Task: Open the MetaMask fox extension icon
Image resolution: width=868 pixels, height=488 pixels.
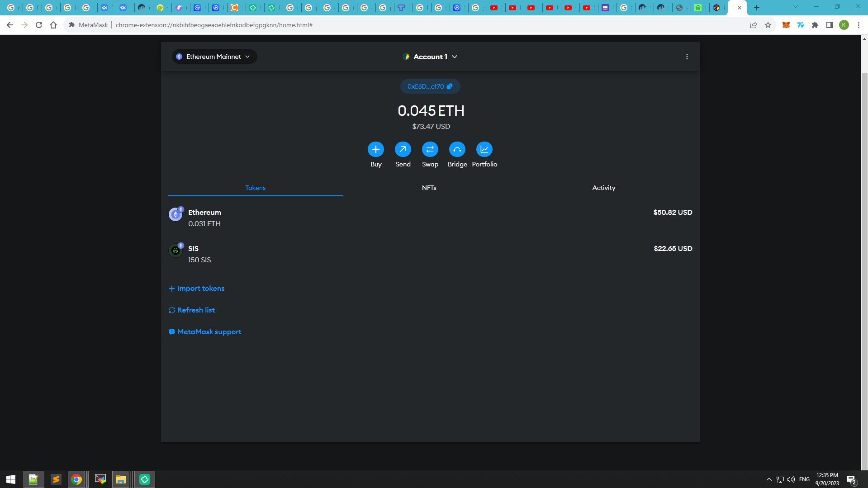Action: tap(786, 25)
